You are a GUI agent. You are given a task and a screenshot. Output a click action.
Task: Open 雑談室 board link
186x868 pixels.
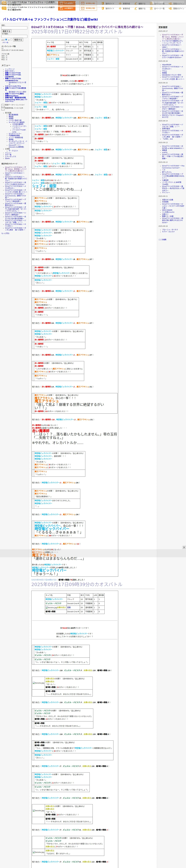point(11,117)
